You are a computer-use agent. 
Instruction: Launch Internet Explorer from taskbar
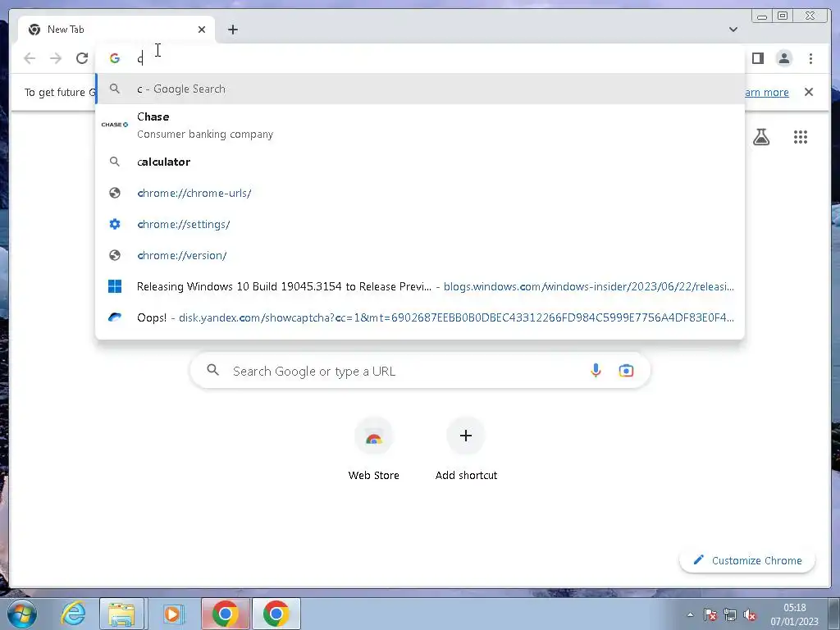click(73, 614)
